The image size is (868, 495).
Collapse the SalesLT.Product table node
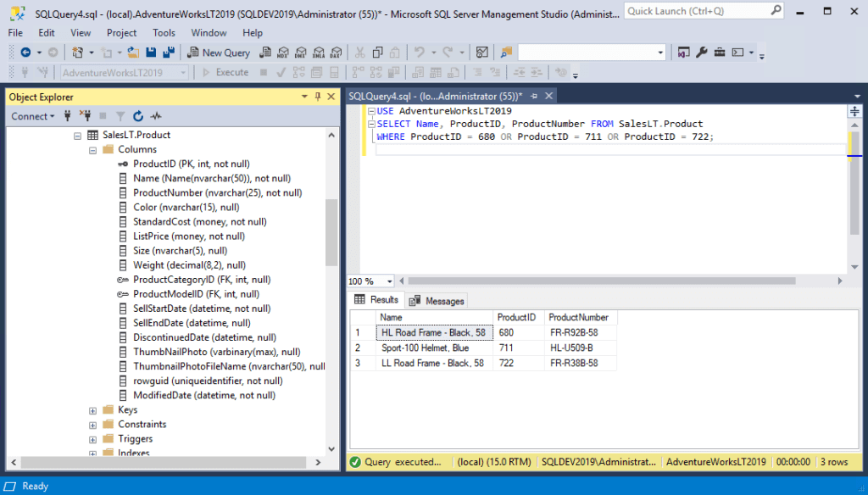[x=77, y=135]
